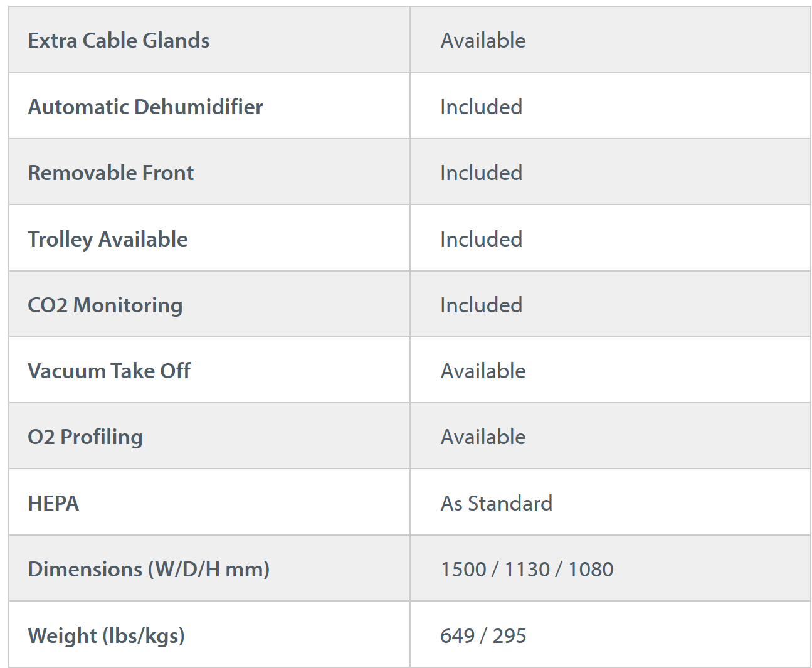
Task: Select Included value beside Removable Front
Action: click(x=481, y=173)
